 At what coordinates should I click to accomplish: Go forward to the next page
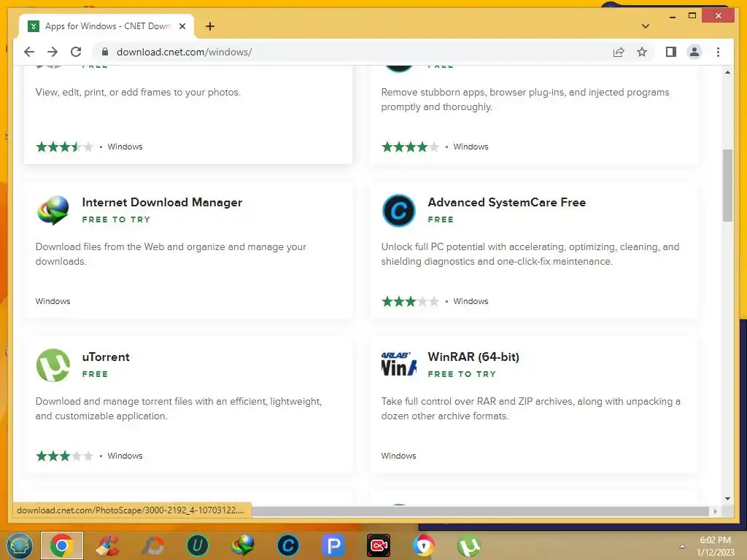point(53,52)
